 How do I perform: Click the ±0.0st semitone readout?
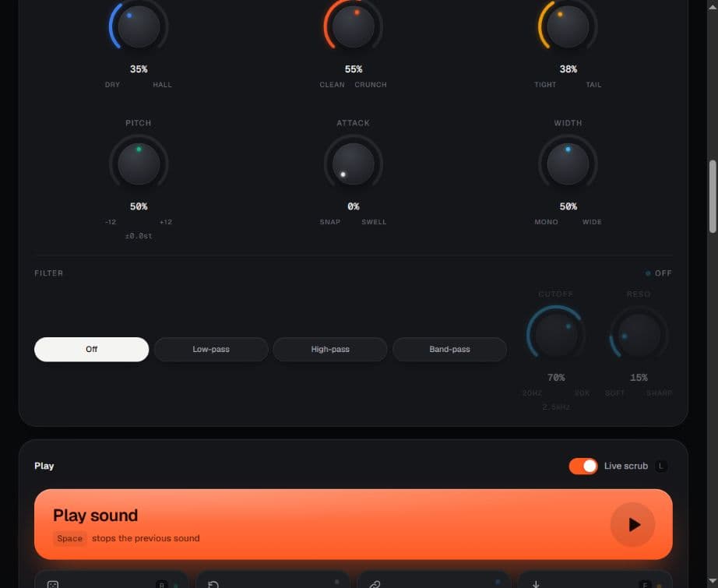(x=139, y=236)
